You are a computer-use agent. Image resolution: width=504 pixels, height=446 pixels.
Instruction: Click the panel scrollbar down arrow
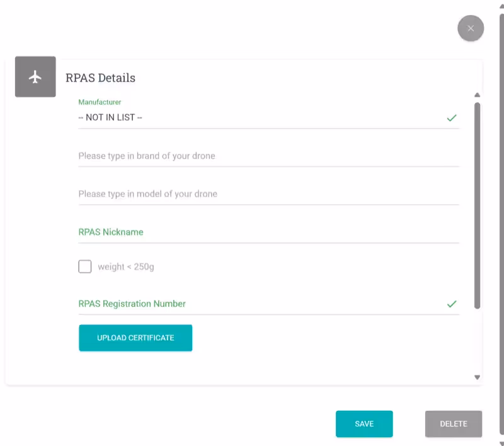[x=477, y=377]
